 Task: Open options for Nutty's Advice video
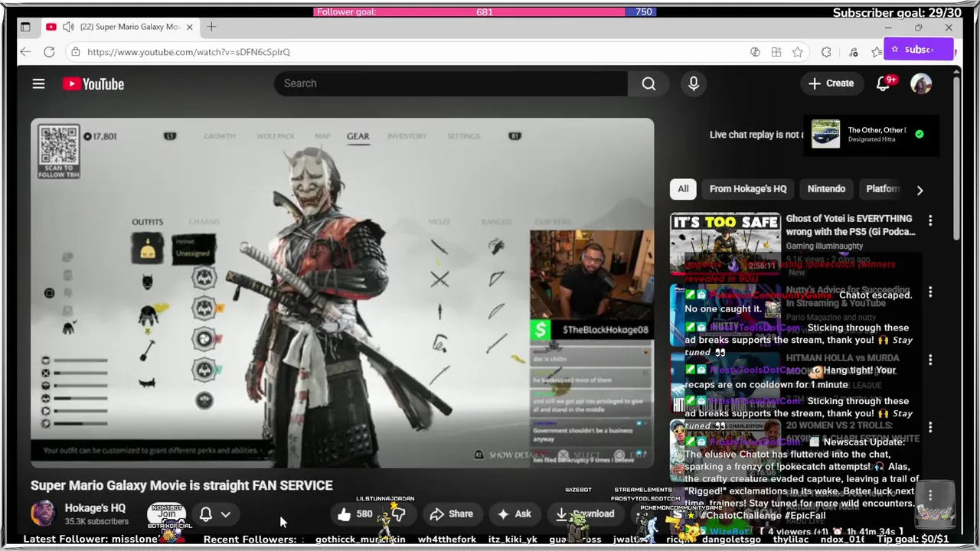930,292
